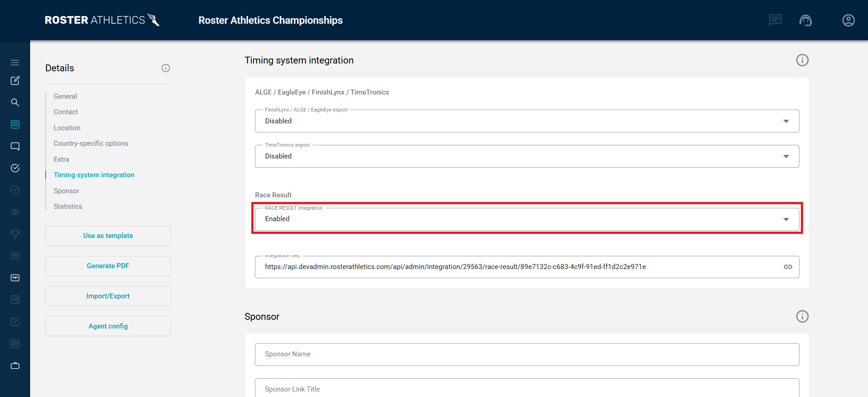868x397 pixels.
Task: Open the RACE RESULT integration dropdown
Action: pyautogui.click(x=527, y=219)
